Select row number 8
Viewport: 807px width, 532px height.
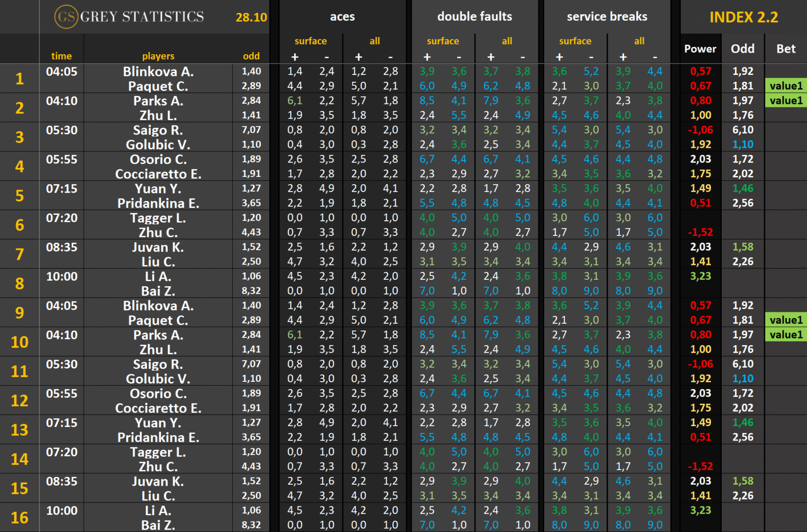click(x=20, y=284)
